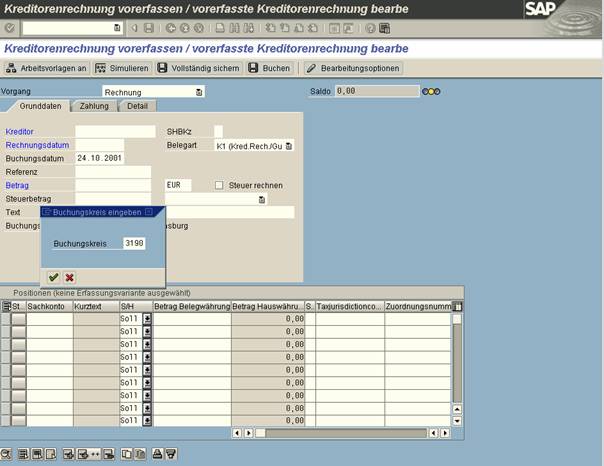Viewport: 604px width, 466px height.
Task: Click the Customize Local Layout icon
Action: click(x=384, y=28)
